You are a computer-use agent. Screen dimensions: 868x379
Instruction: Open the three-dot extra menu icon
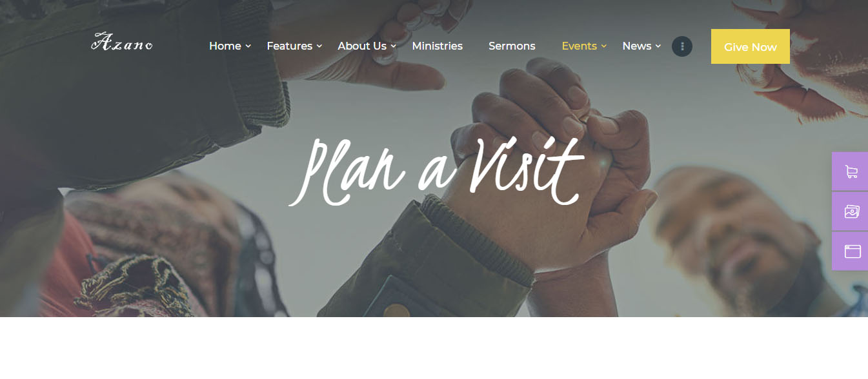tap(682, 46)
